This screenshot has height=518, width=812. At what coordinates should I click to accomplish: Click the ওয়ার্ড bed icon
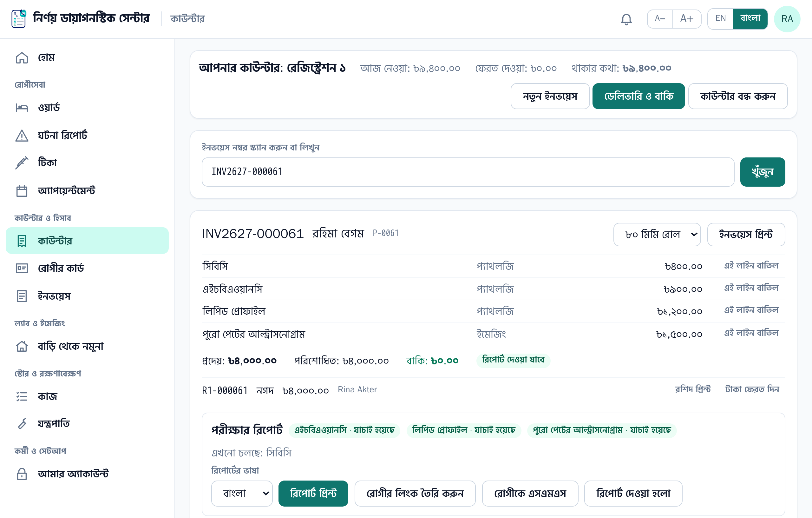22,108
